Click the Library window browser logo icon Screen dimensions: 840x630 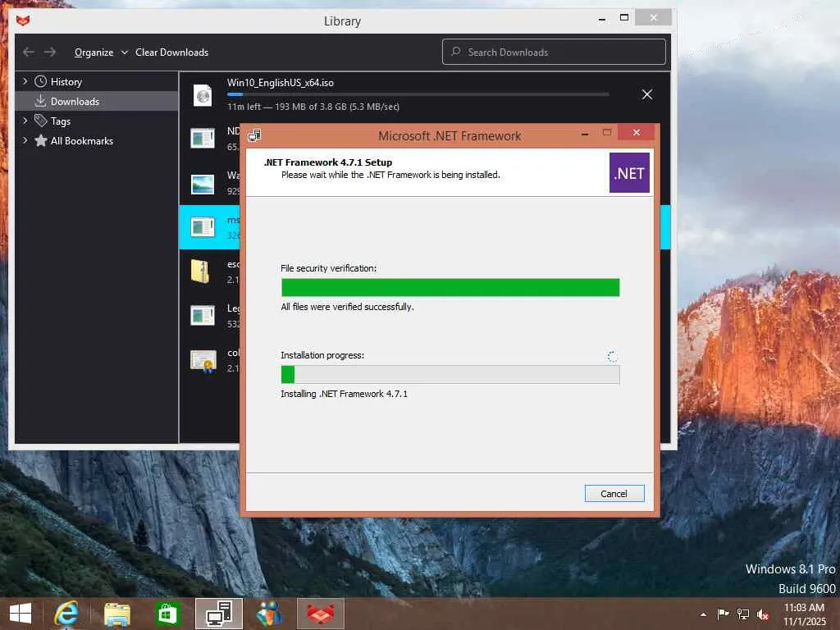click(23, 21)
